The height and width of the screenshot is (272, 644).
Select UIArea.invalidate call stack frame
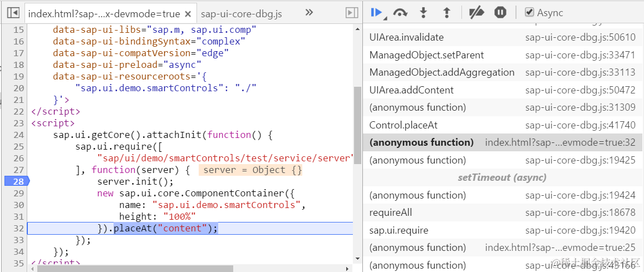[503, 37]
